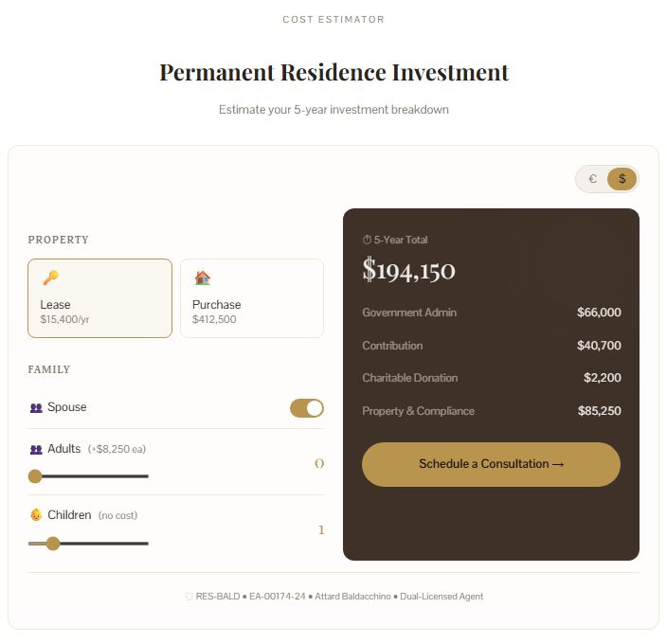Click the clock icon beside 5-Year Total
Viewport: 667px width, 644px height.
click(367, 241)
